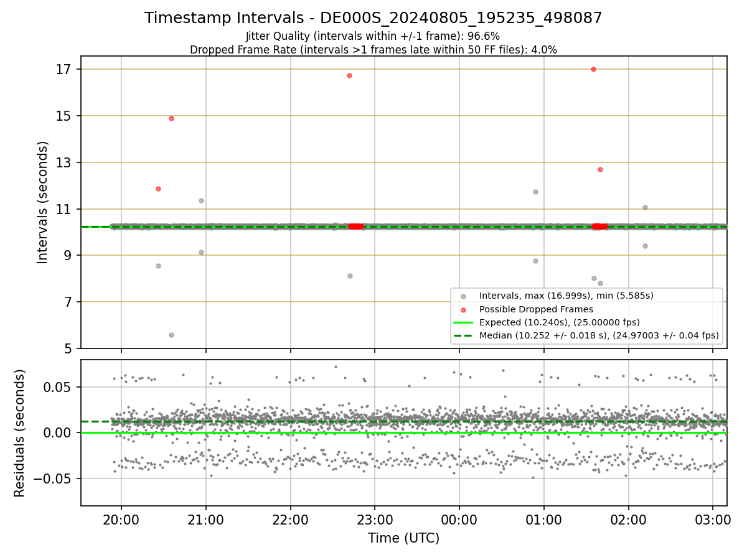Click the gray point near 8.8 seconds before 01:00

[535, 261]
